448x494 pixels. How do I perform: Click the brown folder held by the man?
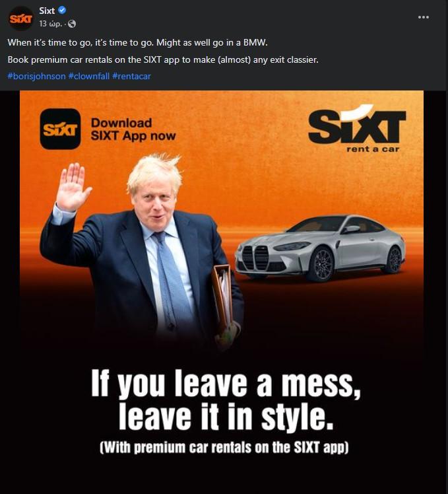(223, 299)
